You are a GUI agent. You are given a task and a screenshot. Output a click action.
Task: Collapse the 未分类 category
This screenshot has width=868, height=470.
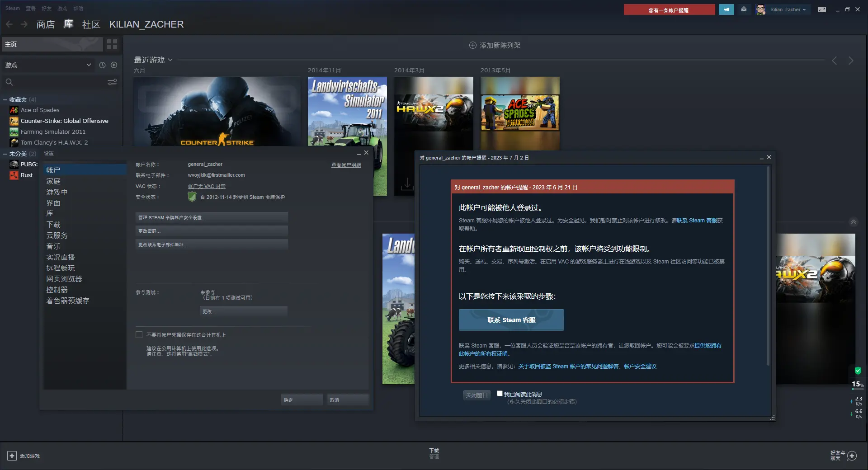pyautogui.click(x=5, y=154)
